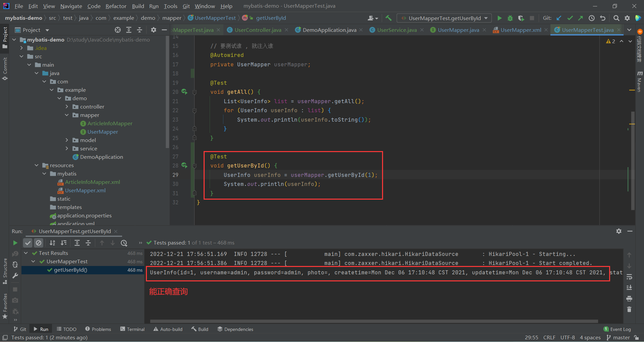Expand the .idea folder
The width and height of the screenshot is (644, 342).
21,48
